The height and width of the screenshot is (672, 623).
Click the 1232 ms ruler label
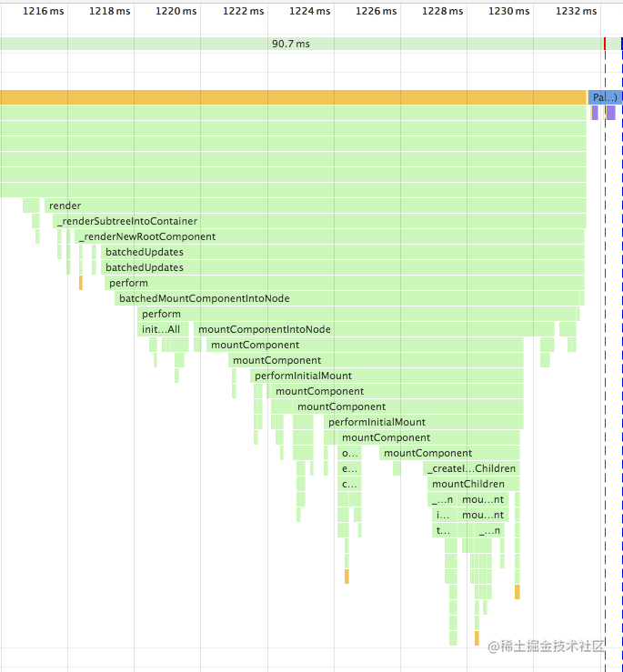coord(576,11)
